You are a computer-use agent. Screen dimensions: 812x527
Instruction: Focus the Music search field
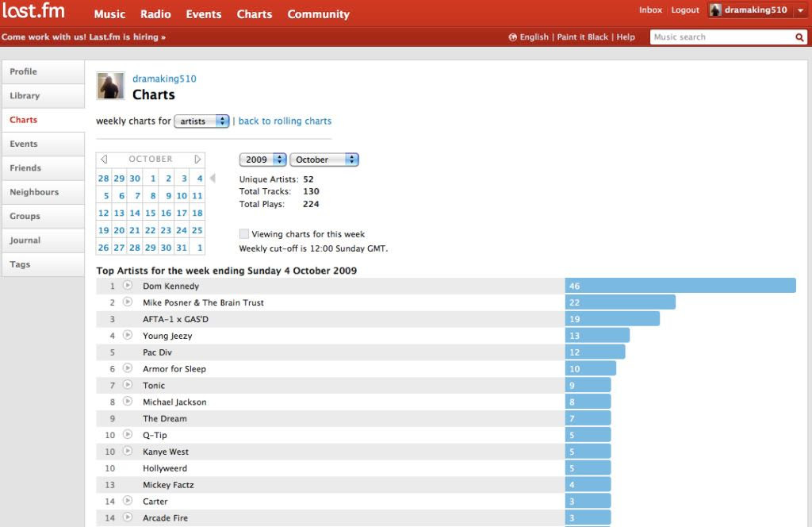click(722, 37)
